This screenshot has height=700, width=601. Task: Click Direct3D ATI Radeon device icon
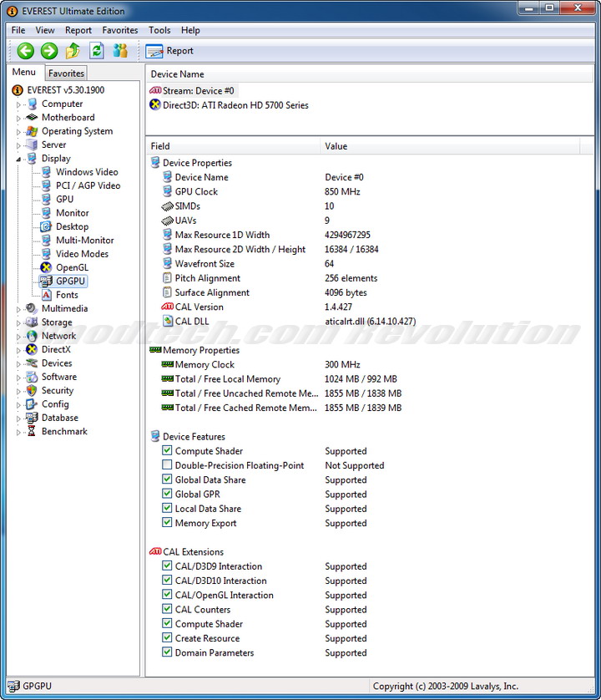tap(154, 105)
